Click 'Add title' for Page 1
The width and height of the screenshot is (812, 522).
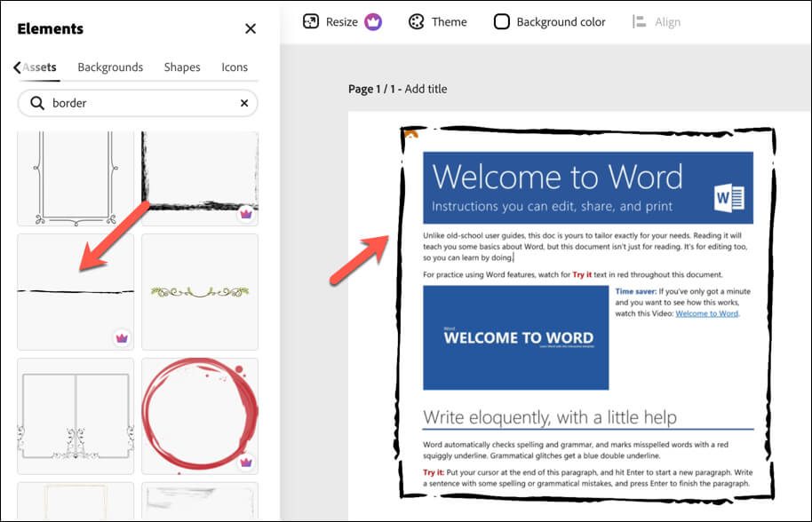pos(426,89)
